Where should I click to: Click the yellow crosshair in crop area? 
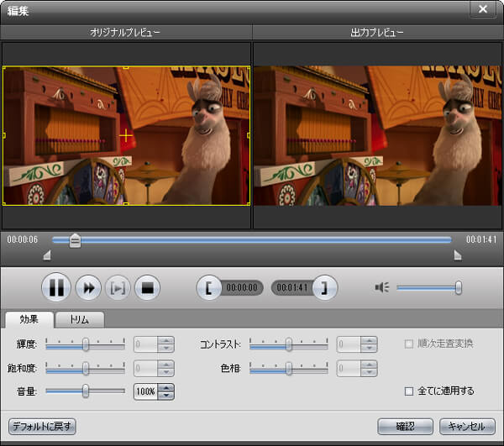tap(126, 135)
